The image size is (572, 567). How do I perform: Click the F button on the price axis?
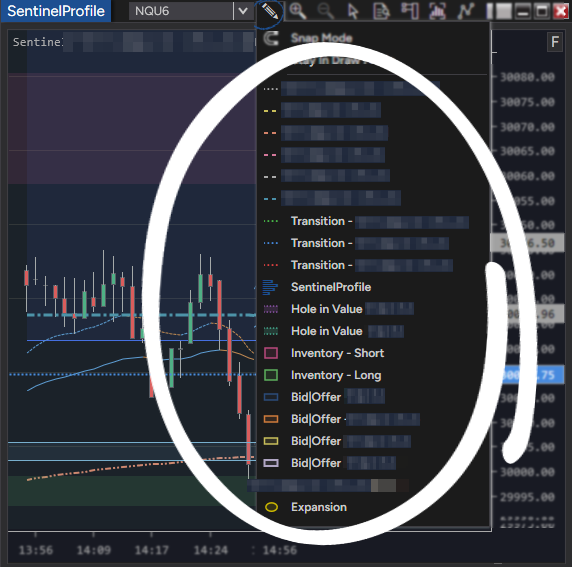tap(555, 42)
